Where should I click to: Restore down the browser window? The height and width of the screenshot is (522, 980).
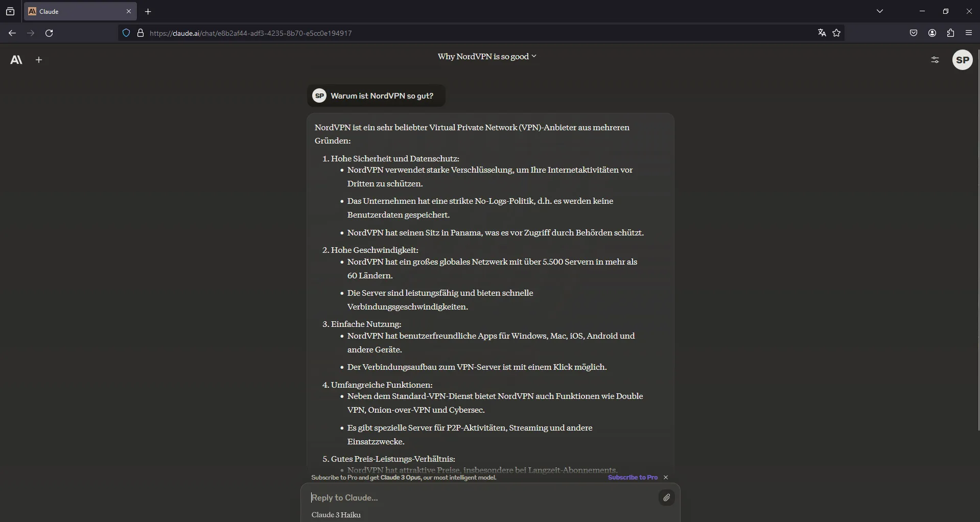(x=946, y=11)
